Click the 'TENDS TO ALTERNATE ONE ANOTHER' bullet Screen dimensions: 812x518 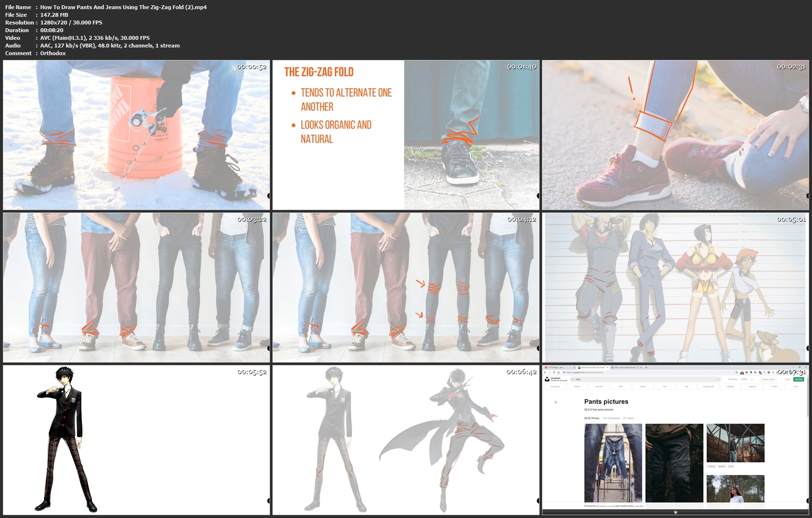pos(346,99)
